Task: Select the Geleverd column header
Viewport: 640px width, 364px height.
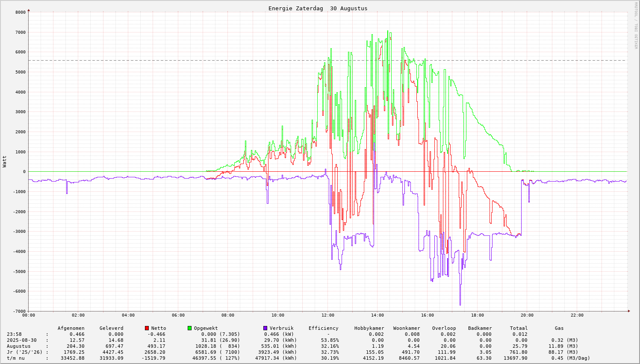Action: [x=111, y=328]
